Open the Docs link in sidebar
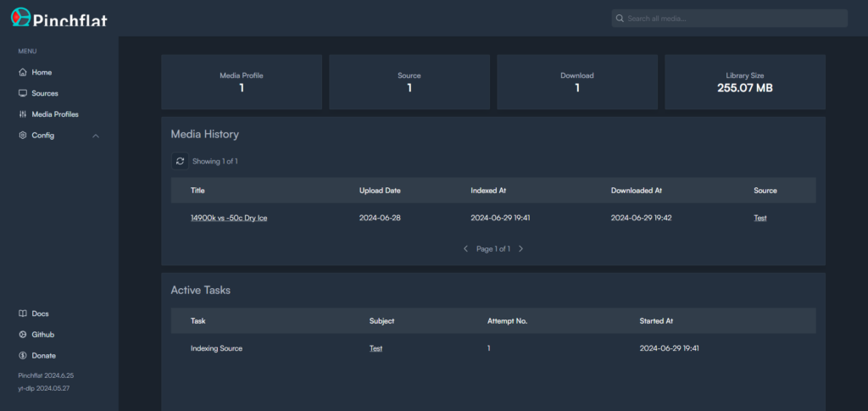 [x=40, y=314]
